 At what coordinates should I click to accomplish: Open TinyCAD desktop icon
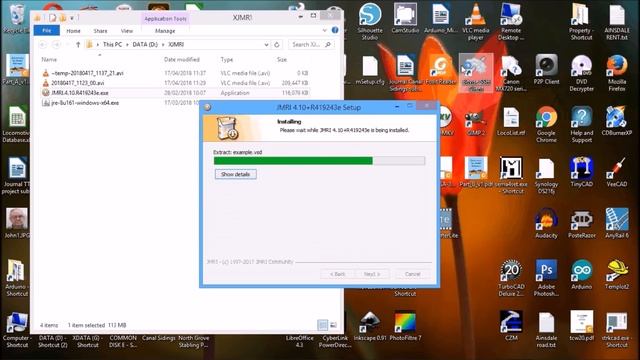(x=581, y=173)
